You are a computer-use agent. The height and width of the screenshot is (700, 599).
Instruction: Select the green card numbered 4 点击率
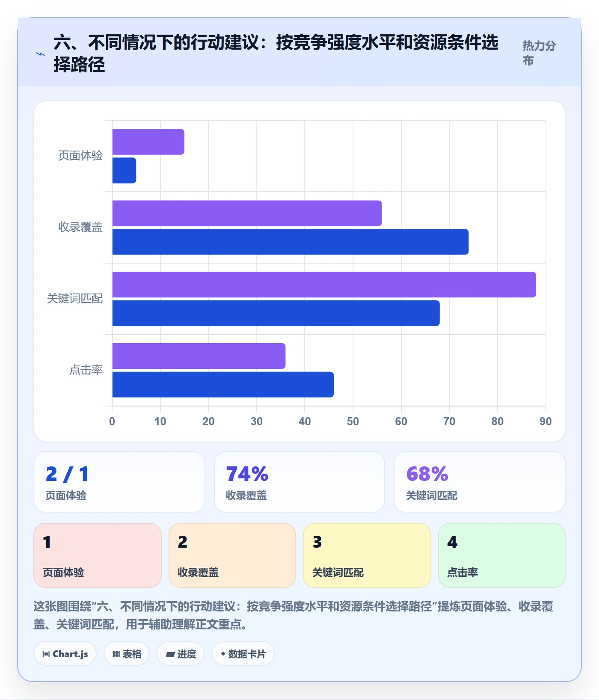click(502, 555)
